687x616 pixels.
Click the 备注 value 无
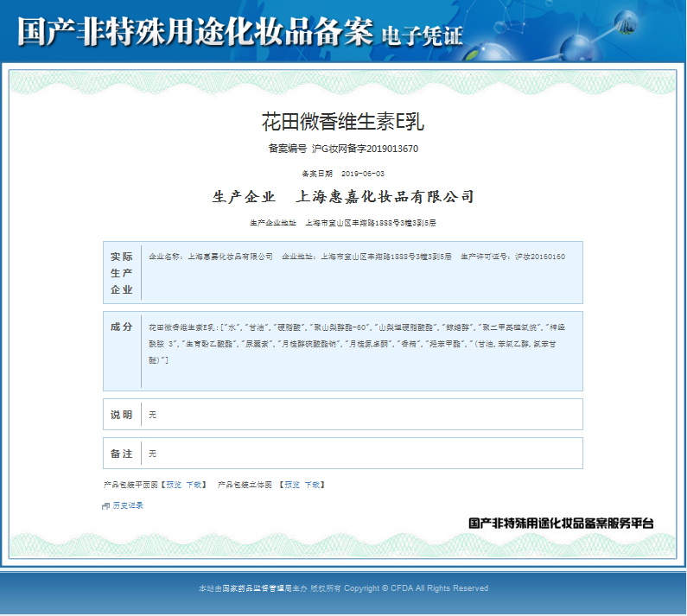pos(152,454)
